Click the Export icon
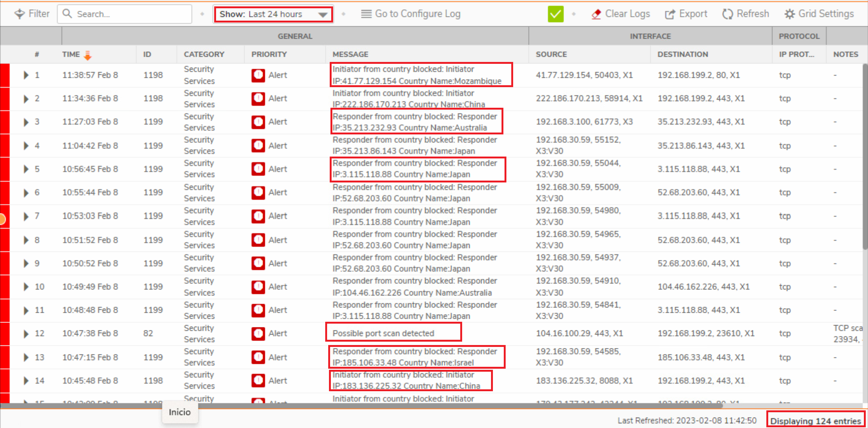 pyautogui.click(x=670, y=14)
